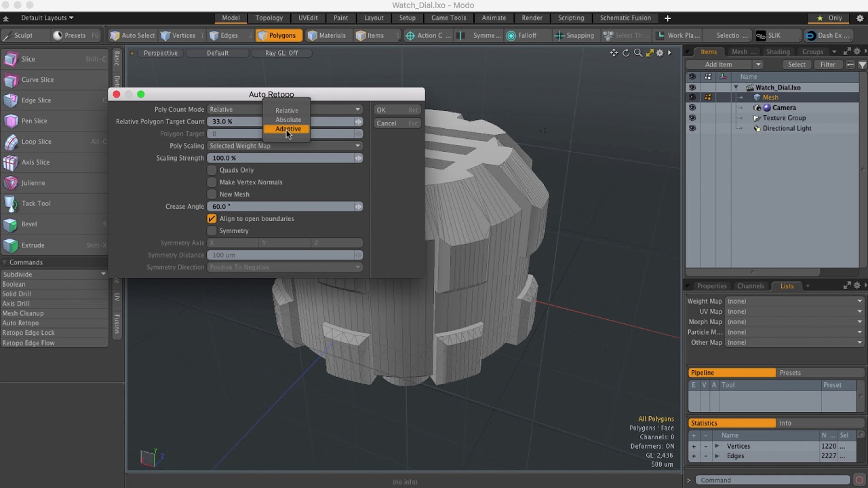The width and height of the screenshot is (868, 488).
Task: Open the UV Map dropdown
Action: pyautogui.click(x=795, y=312)
